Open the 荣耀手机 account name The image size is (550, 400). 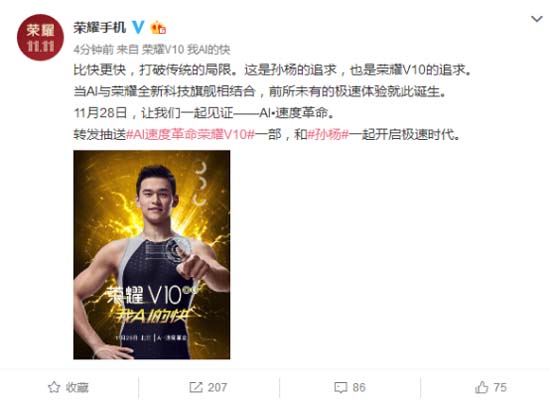pos(100,27)
